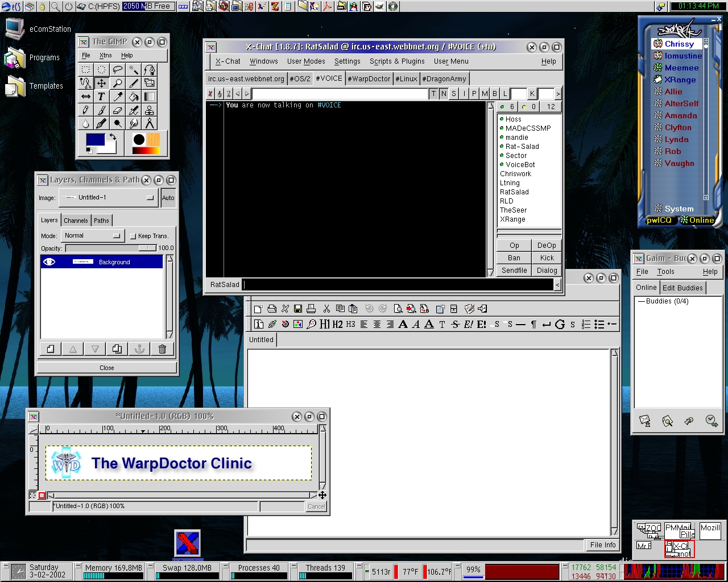Click the trash delete layer icon
Viewport: 728px width, 582px height.
[162, 349]
